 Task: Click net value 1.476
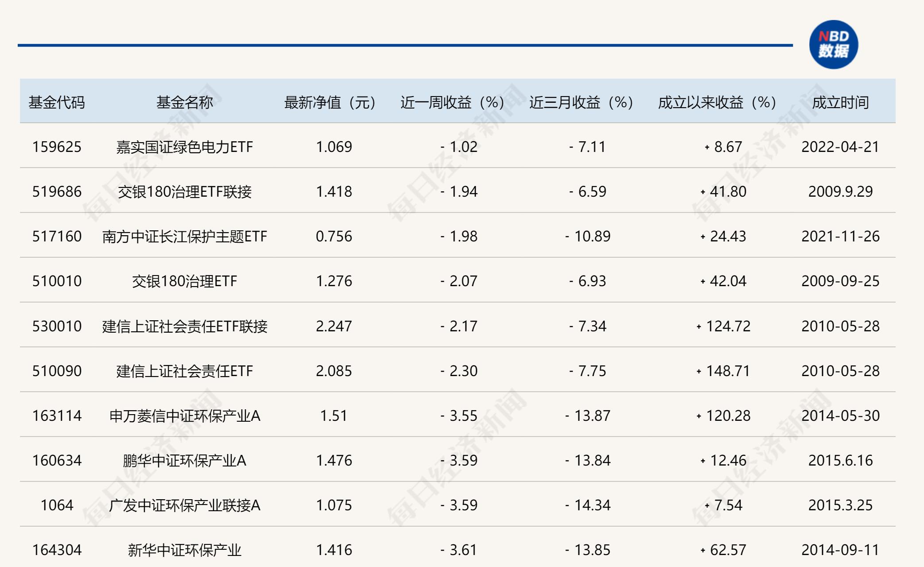[x=334, y=460]
